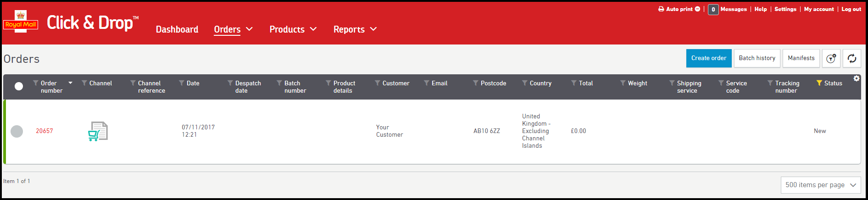Click the Auto print printer icon
Image resolution: width=868 pixels, height=200 pixels.
pos(661,9)
